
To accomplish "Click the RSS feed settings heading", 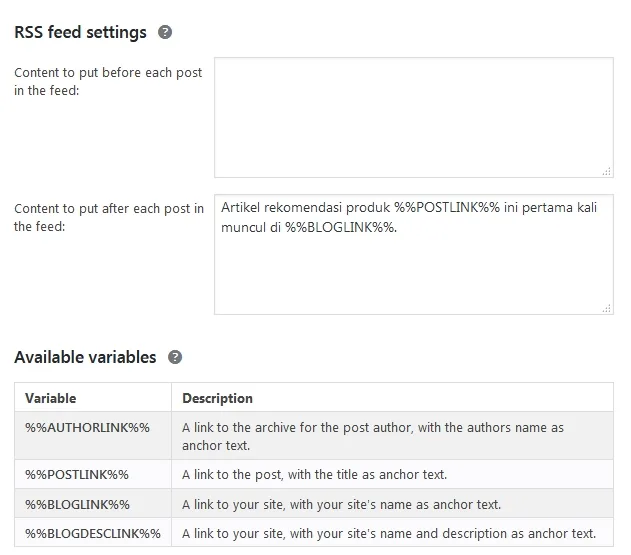I will (80, 32).
